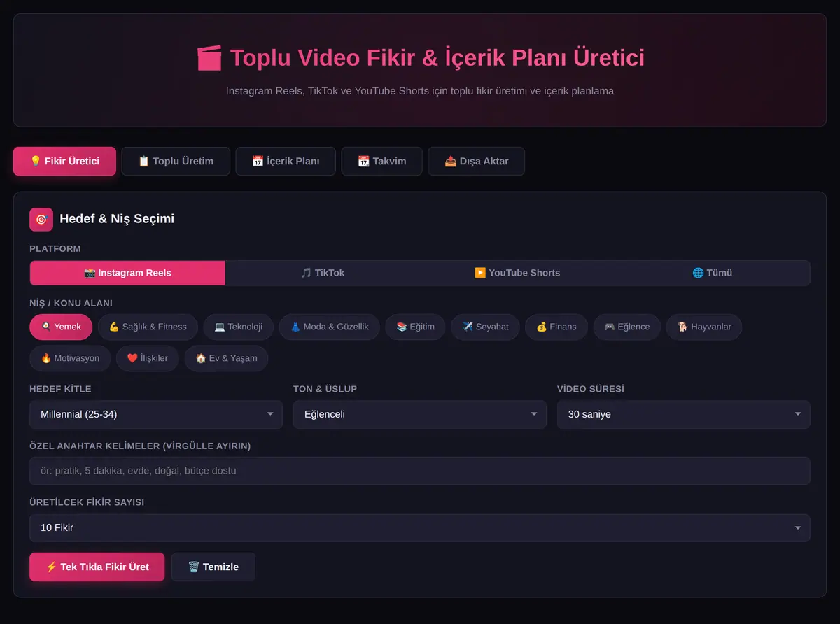Go to the Takvim tab
This screenshot has height=624, width=840.
pos(381,161)
